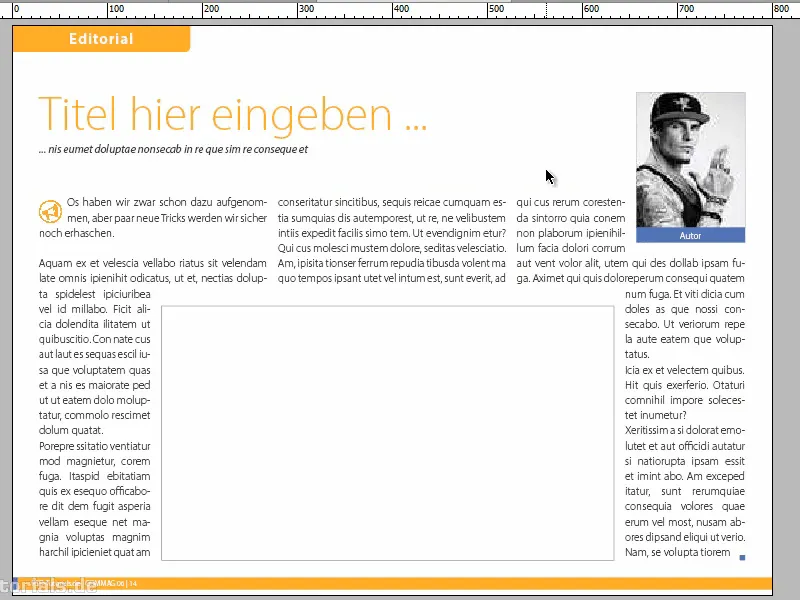Click the line 'Icia ex et velectem quibus'
The image size is (800, 600).
click(x=685, y=370)
